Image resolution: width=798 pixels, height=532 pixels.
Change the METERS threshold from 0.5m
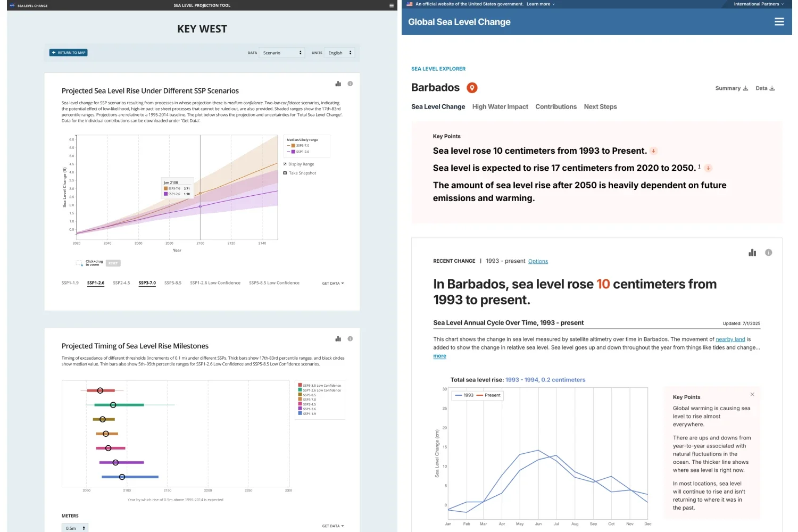tap(74, 528)
